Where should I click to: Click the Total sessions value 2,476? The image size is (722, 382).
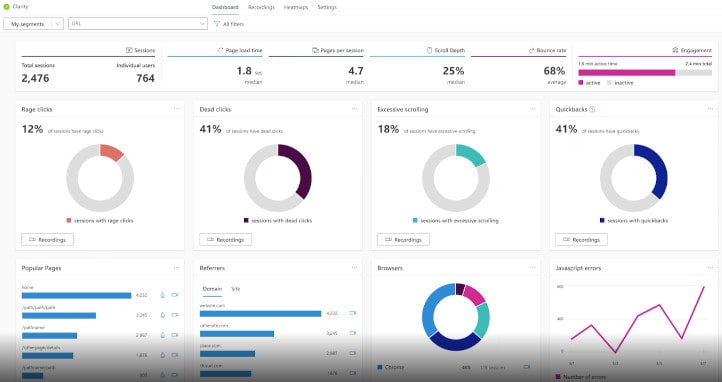point(35,78)
